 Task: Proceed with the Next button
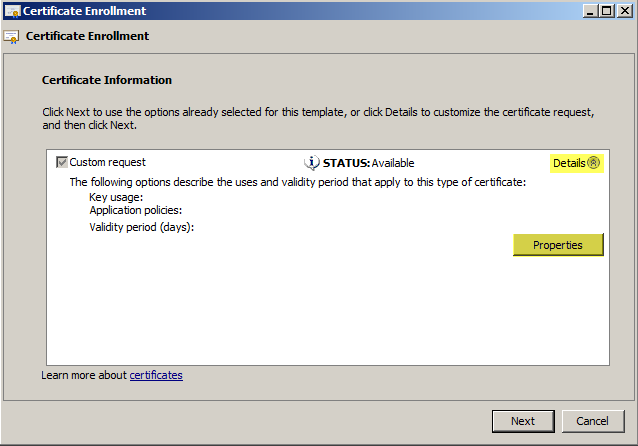pos(523,421)
